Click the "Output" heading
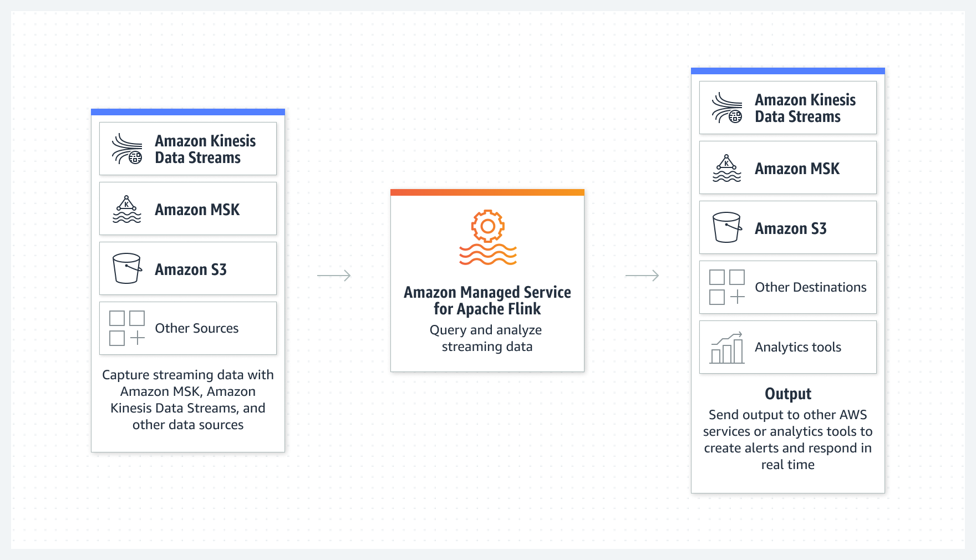Viewport: 976px width, 560px height. [x=788, y=394]
